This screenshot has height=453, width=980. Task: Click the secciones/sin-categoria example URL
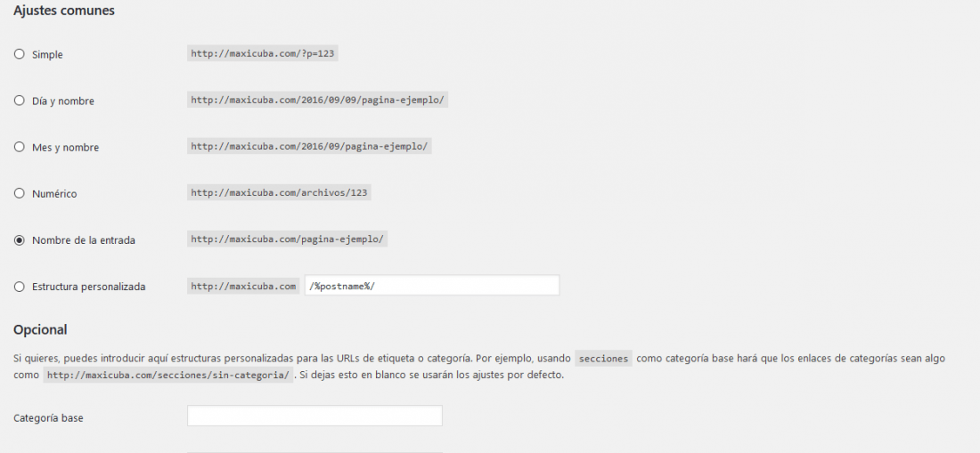tap(168, 375)
